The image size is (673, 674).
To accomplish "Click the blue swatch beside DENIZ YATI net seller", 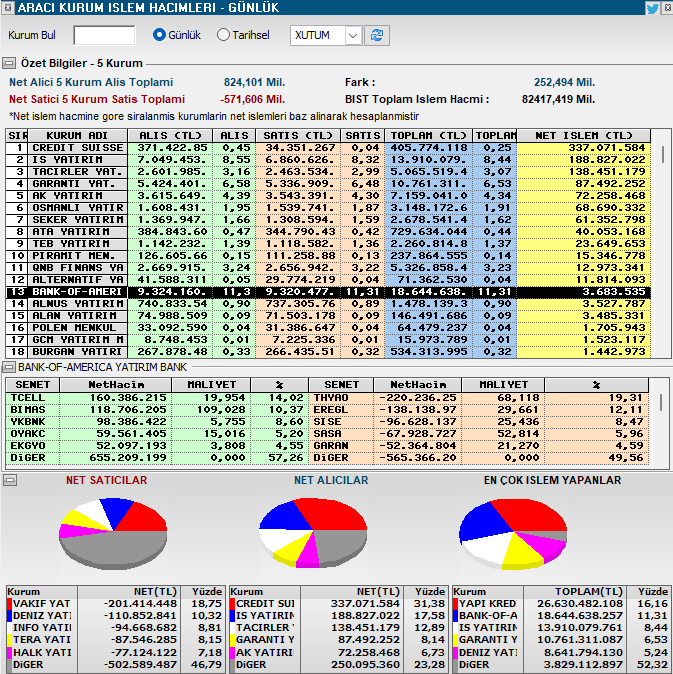I will pyautogui.click(x=9, y=616).
